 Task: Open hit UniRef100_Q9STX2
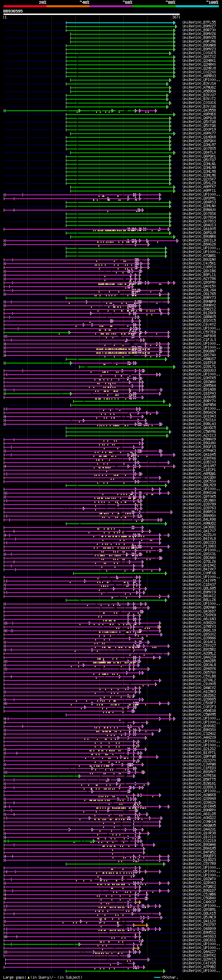coord(199,57)
